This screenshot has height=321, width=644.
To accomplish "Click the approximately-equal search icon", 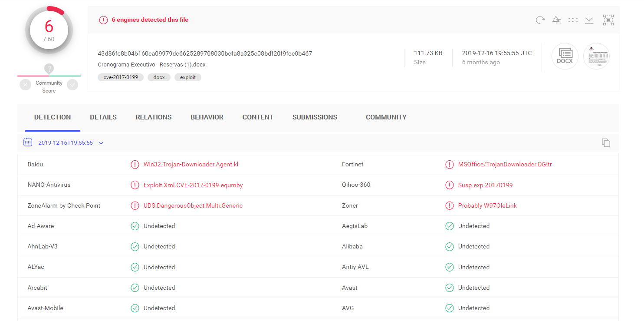I will pos(573,20).
